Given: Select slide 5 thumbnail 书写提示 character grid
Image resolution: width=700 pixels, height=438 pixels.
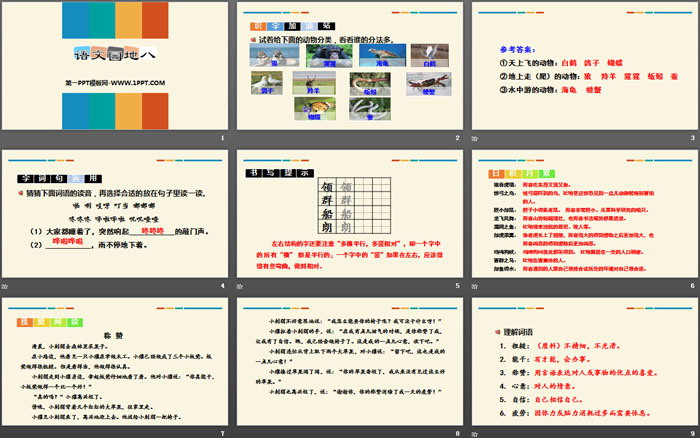Looking at the screenshot, I should [350, 213].
